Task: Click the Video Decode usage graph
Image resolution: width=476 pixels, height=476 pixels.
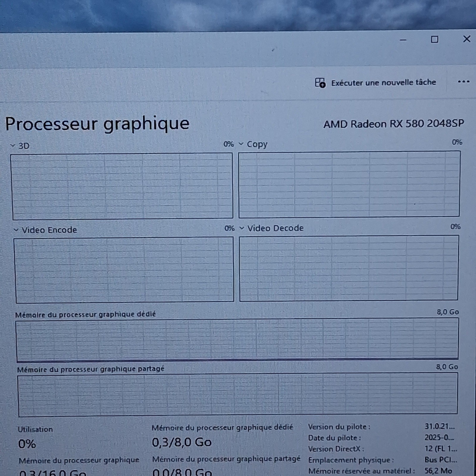Action: [x=349, y=268]
